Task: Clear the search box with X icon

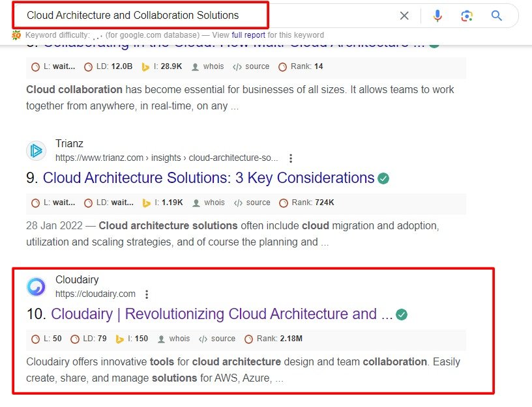Action: 404,16
